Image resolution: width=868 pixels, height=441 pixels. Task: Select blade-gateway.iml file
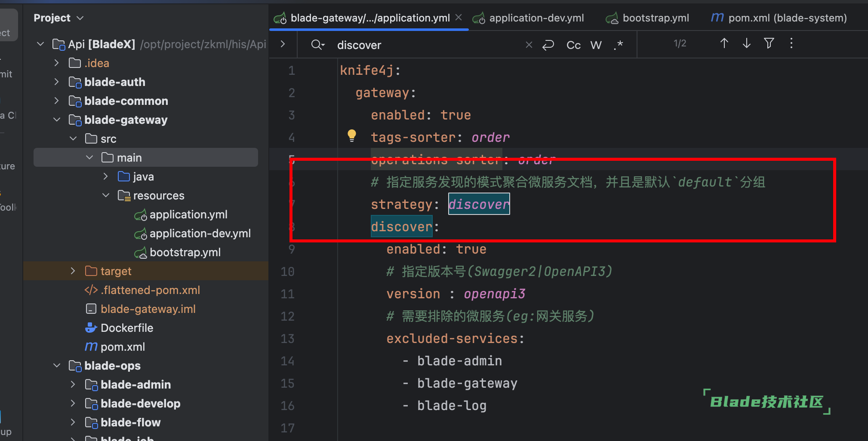[148, 309]
